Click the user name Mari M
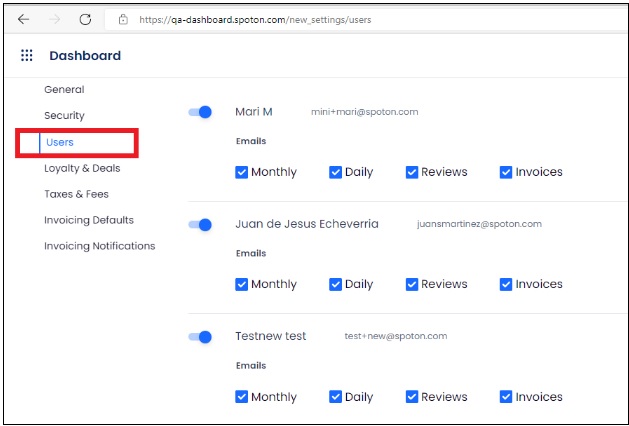The width and height of the screenshot is (629, 426). pyautogui.click(x=254, y=112)
